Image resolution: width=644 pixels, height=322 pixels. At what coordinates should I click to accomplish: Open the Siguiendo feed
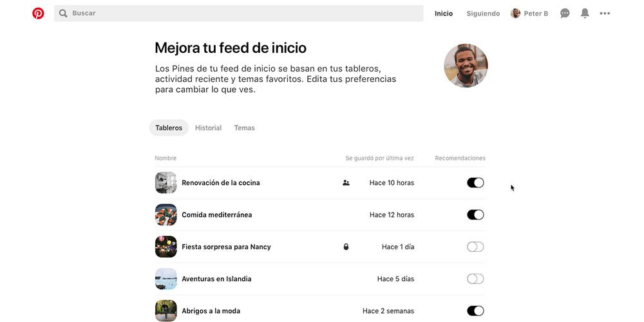point(483,14)
